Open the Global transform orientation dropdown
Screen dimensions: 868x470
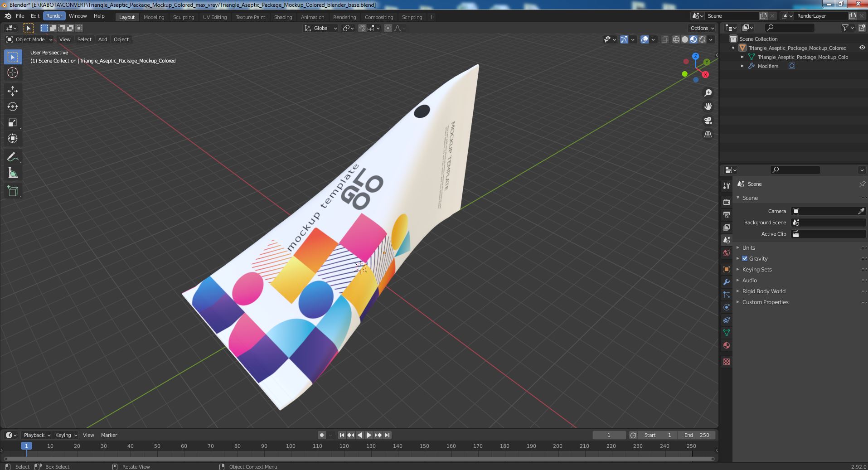tap(320, 28)
